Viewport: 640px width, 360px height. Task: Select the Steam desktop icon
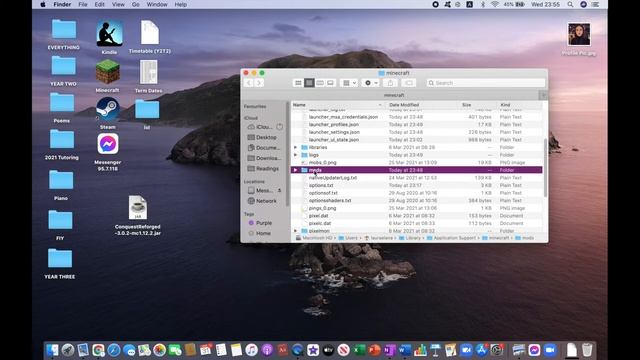pos(108,113)
